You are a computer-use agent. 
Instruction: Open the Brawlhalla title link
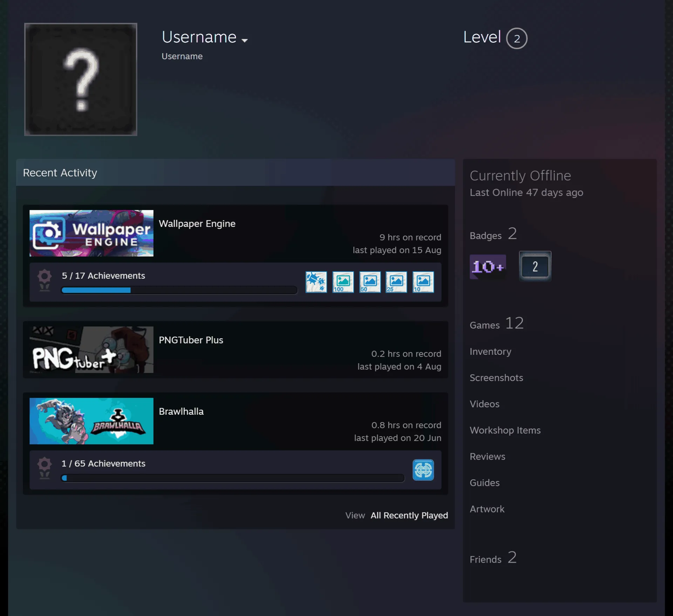point(181,411)
